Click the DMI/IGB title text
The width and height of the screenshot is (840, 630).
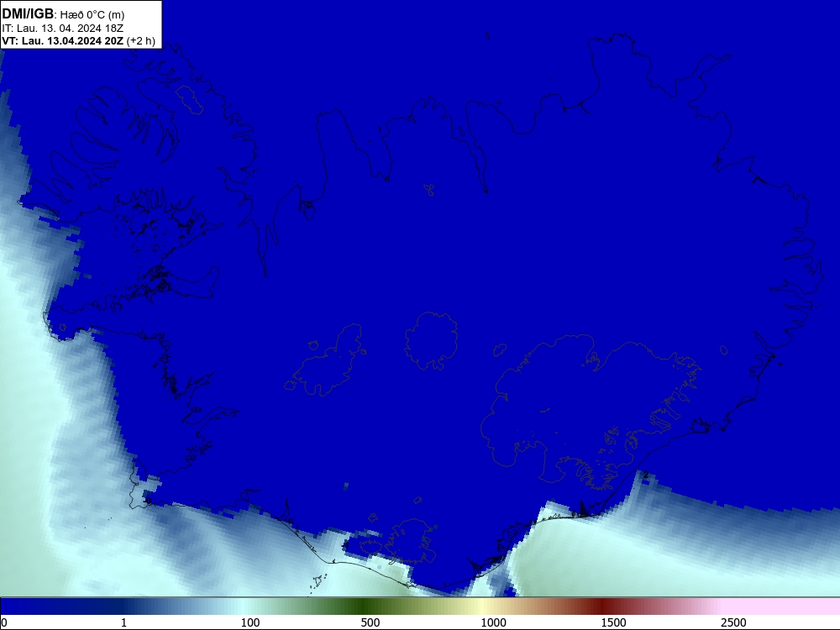28,14
